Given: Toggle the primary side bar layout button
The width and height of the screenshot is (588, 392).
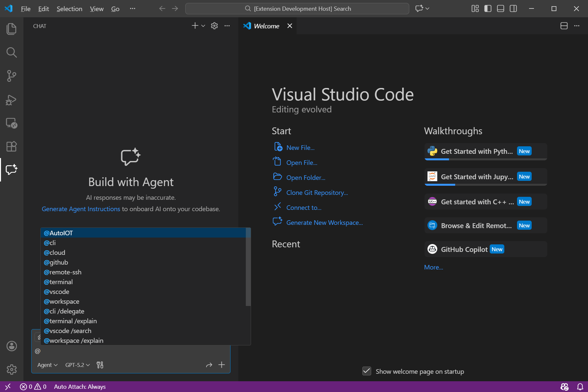Looking at the screenshot, I should (x=488, y=8).
